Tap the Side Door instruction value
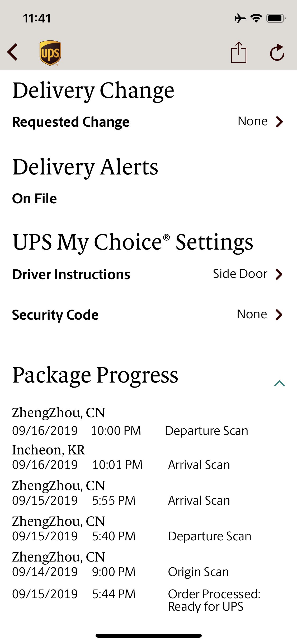This screenshot has width=297, height=644. click(x=240, y=274)
